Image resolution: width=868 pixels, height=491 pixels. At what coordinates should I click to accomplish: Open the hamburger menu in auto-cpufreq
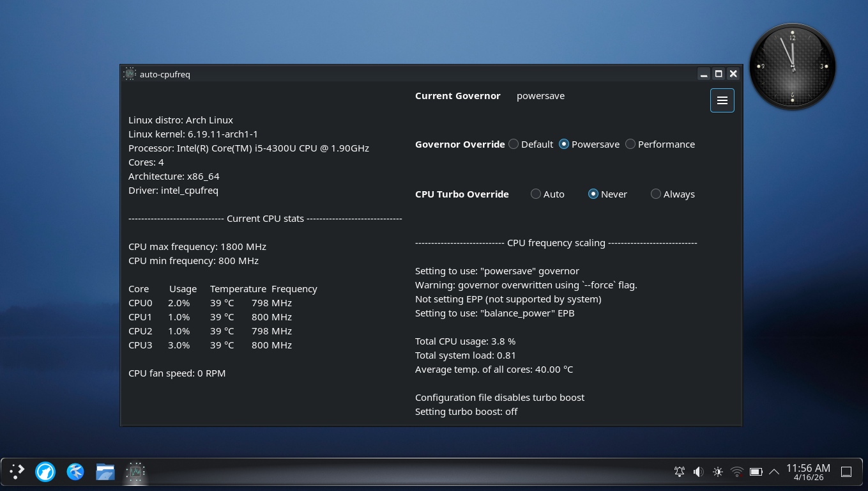[722, 100]
